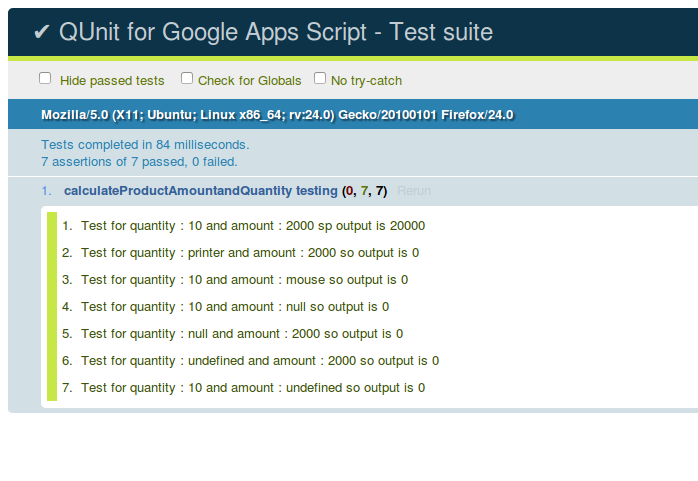The height and width of the screenshot is (481, 698).
Task: Select assertion with amount : mouse
Action: pos(244,280)
